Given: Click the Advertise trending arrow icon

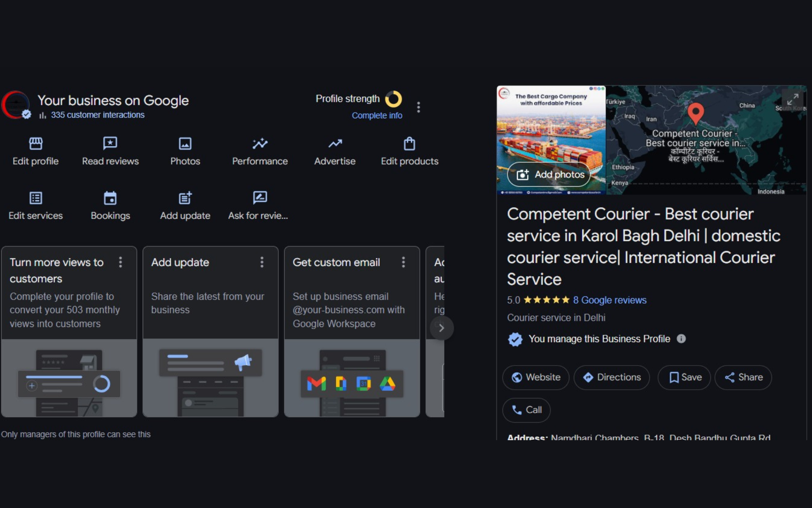Looking at the screenshot, I should coord(335,143).
